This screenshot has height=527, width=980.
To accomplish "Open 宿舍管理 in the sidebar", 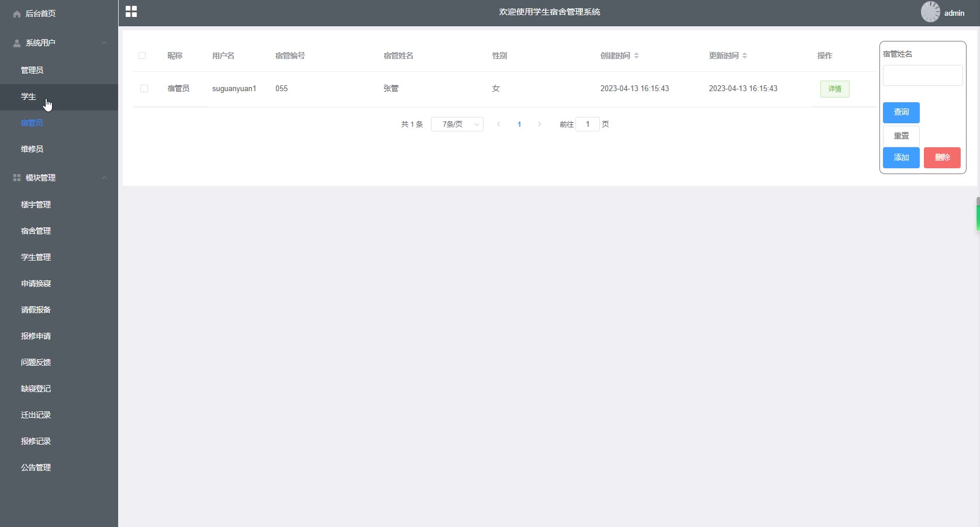I will pos(59,231).
